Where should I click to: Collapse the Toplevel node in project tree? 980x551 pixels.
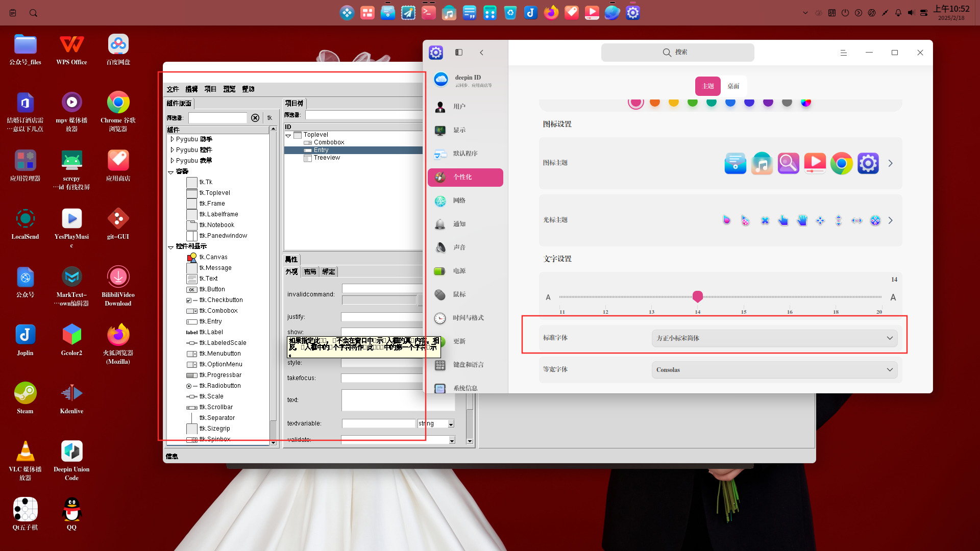click(x=288, y=135)
